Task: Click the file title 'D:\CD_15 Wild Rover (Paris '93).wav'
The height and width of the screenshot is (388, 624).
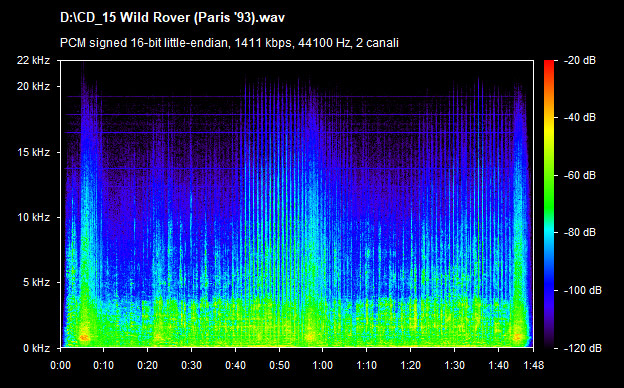Action: pyautogui.click(x=172, y=18)
